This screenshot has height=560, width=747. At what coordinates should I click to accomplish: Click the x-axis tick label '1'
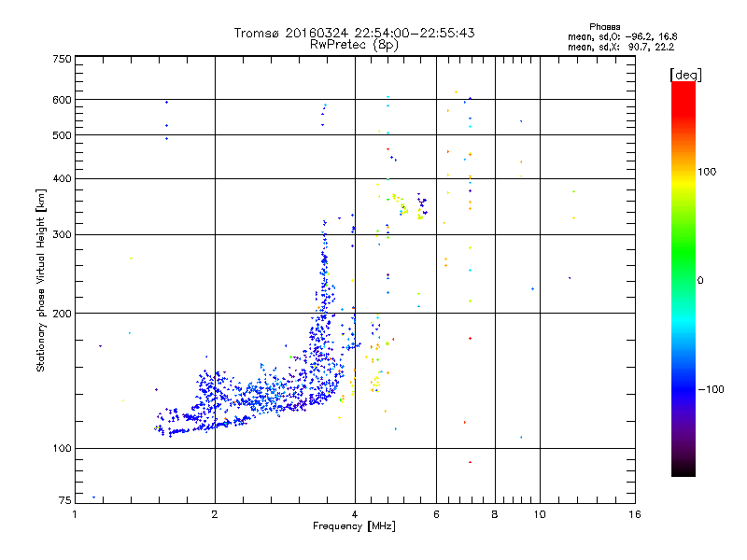pos(75,514)
